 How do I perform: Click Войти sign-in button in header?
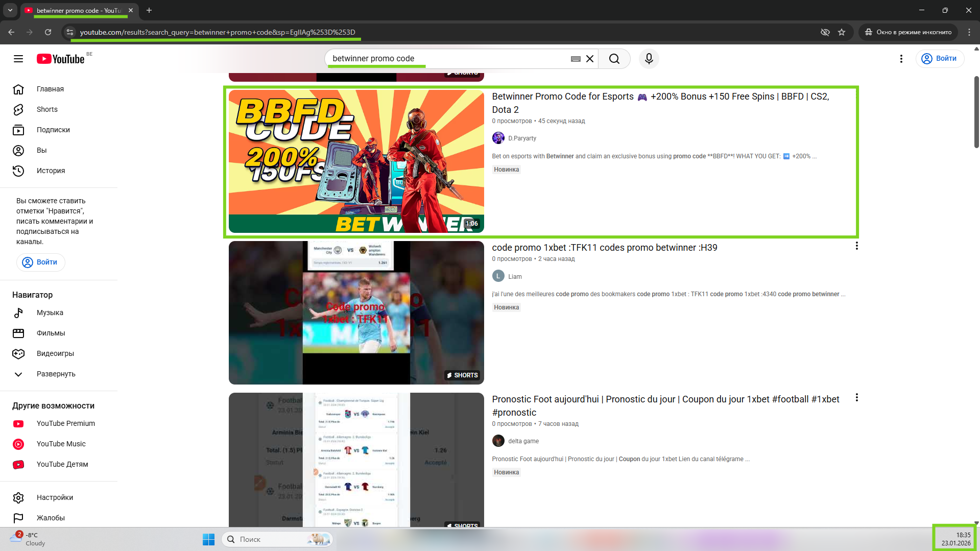point(940,59)
